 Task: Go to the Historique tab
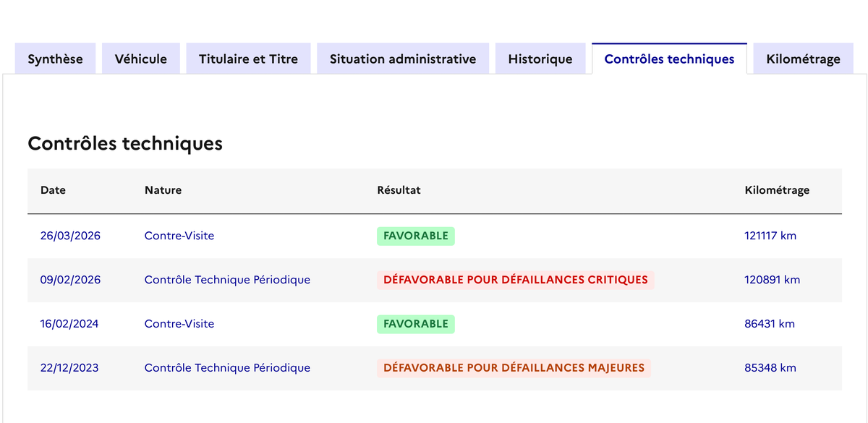[540, 59]
